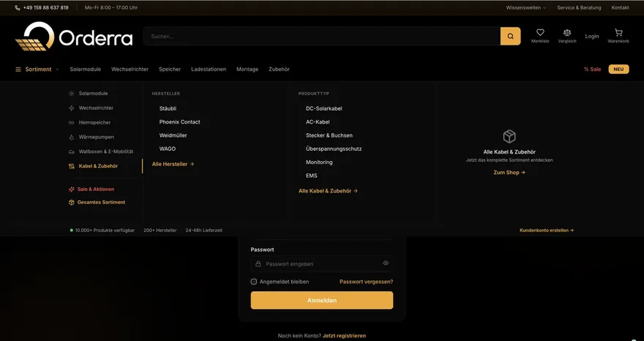Image resolution: width=644 pixels, height=341 pixels.
Task: Open the Kontakt link
Action: coord(620,8)
